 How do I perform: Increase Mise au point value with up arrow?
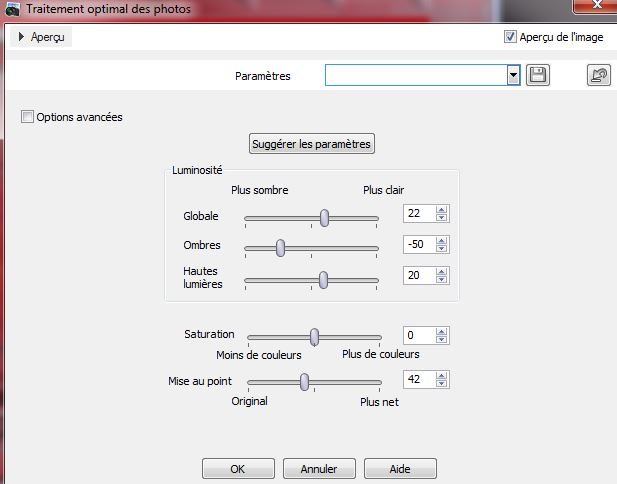click(x=442, y=376)
